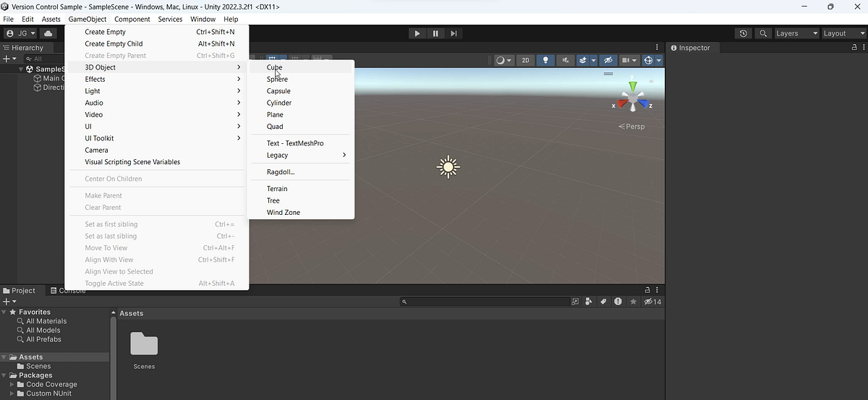
Task: Choose Cylinder in the 3D Object submenu
Action: tap(301, 103)
